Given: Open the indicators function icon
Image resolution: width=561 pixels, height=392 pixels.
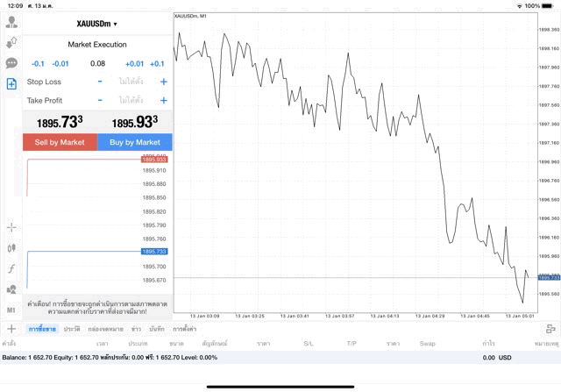Looking at the screenshot, I should pos(11,268).
